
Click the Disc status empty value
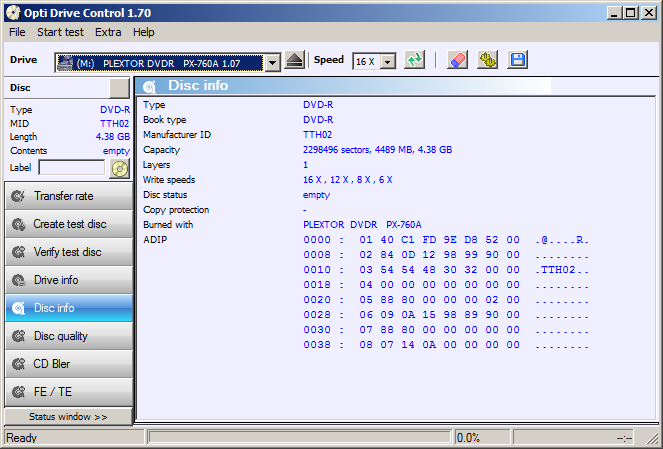tap(316, 195)
